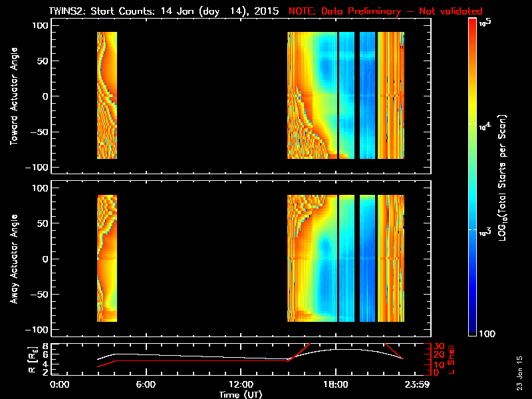The width and height of the screenshot is (532, 399).
Task: Click the "12:00" time tick label
Action: (x=241, y=384)
